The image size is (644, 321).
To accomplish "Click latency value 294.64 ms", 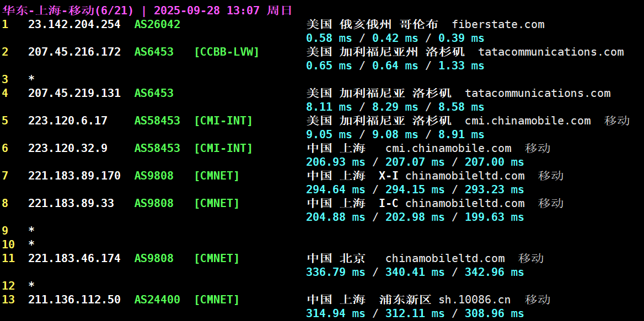I will point(336,189).
